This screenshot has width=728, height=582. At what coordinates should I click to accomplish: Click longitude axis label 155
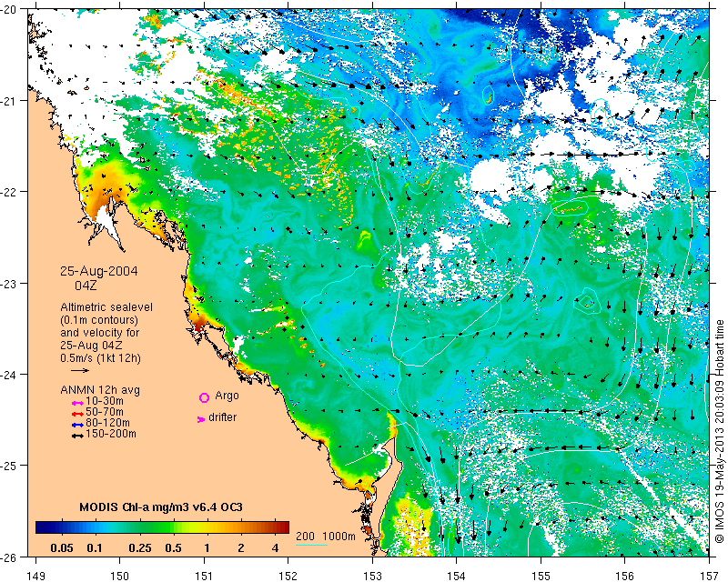541,576
